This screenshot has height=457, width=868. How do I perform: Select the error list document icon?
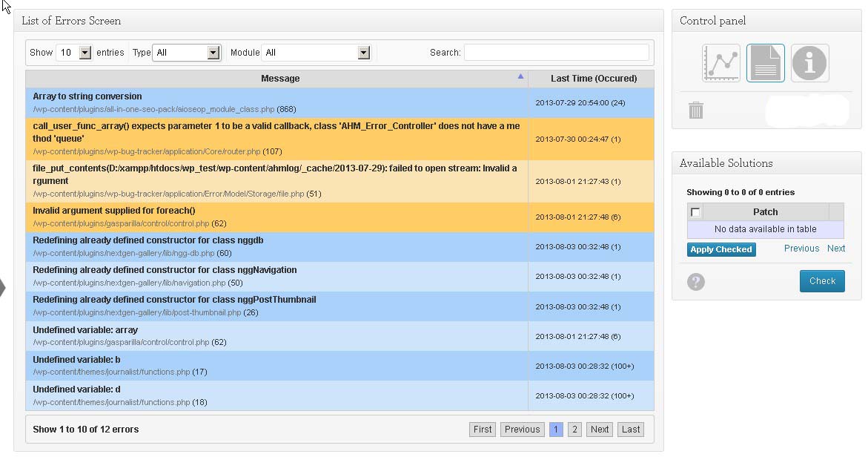(765, 63)
